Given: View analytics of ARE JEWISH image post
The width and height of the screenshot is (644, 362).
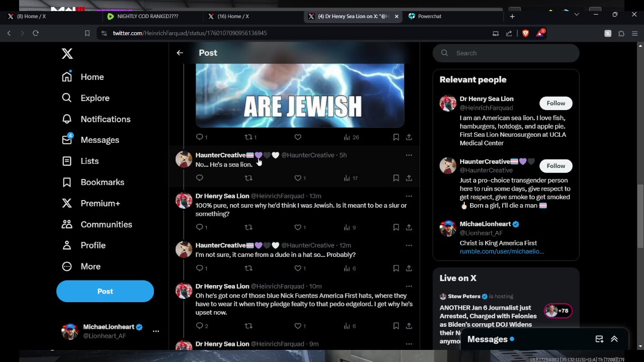Looking at the screenshot, I should [x=351, y=137].
